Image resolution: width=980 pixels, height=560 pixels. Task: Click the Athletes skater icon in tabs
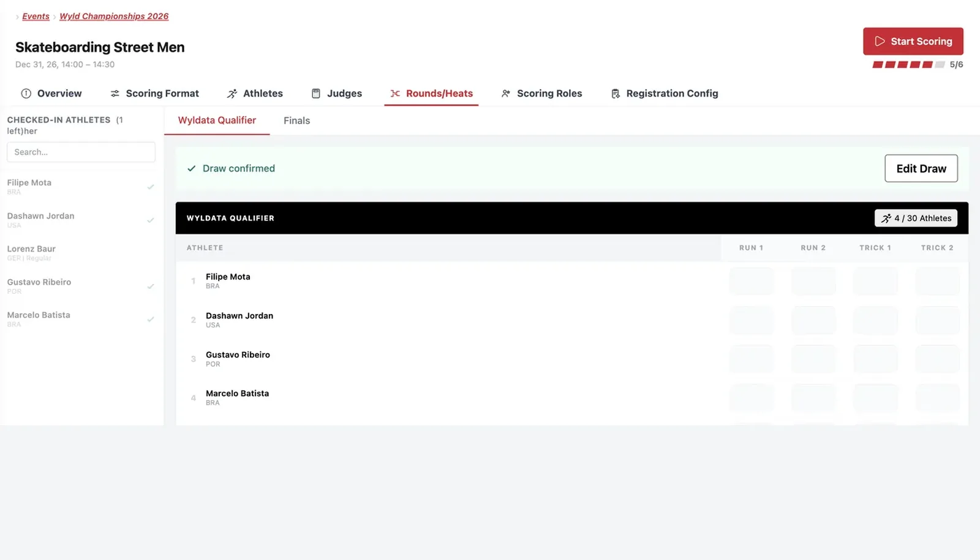(x=232, y=94)
